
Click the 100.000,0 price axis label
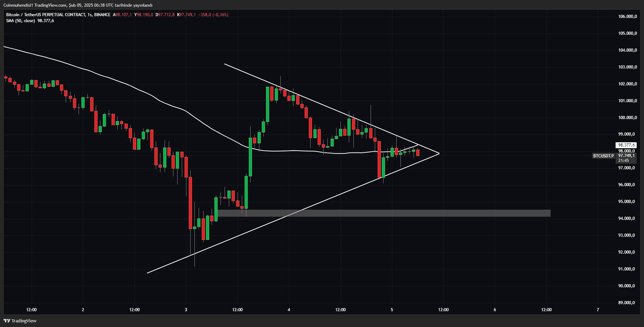tap(628, 118)
